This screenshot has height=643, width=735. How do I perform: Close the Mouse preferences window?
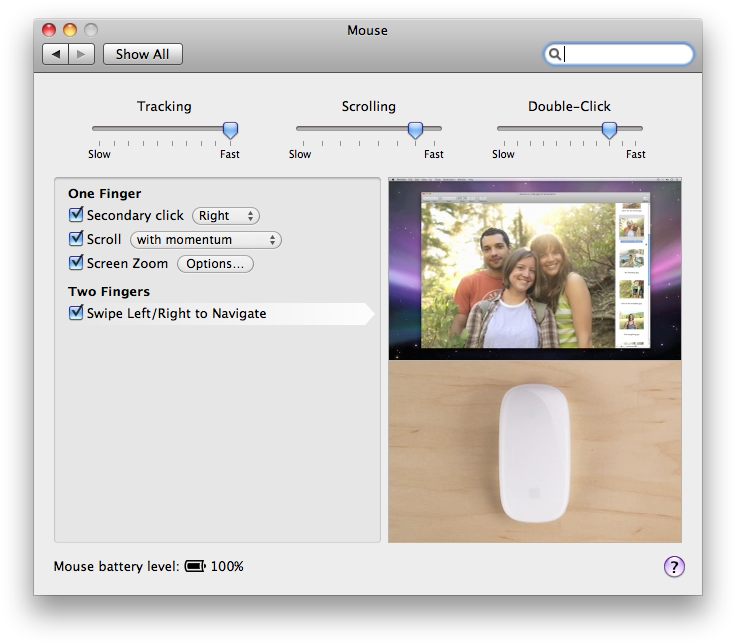[x=49, y=30]
